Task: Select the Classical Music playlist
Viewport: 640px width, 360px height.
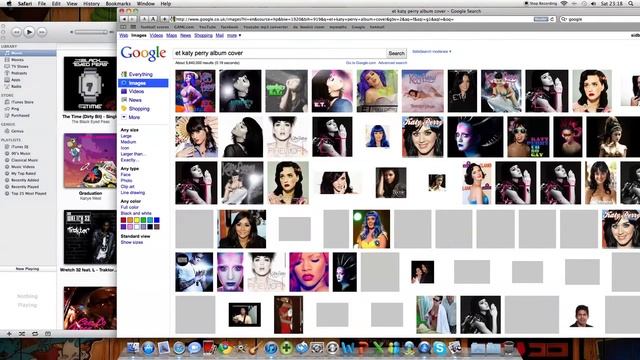Action: click(24, 160)
